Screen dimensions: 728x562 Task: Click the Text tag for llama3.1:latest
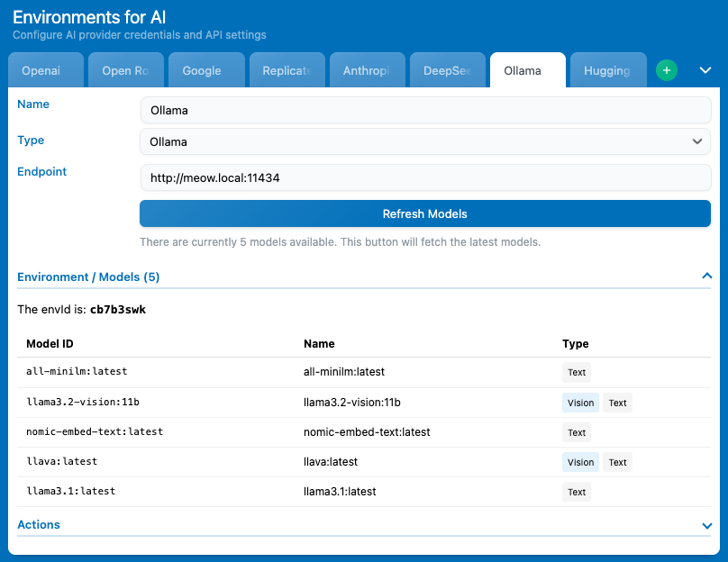pos(577,492)
